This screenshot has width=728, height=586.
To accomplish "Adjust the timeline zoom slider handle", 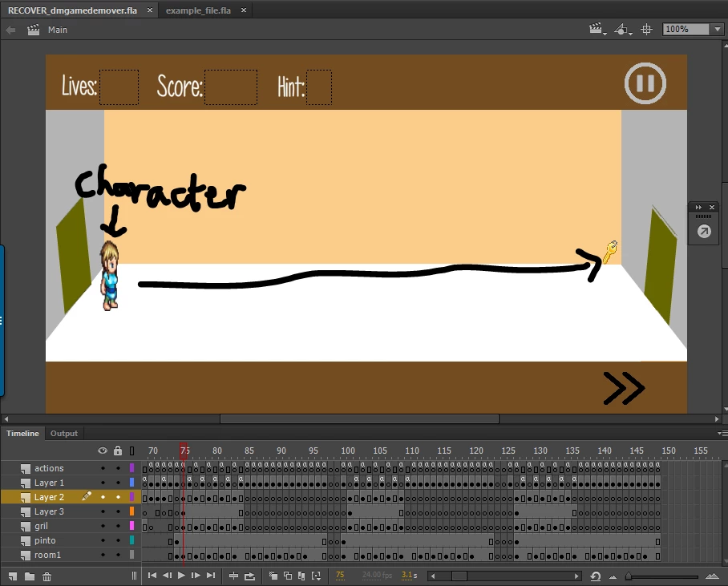I will 628,576.
